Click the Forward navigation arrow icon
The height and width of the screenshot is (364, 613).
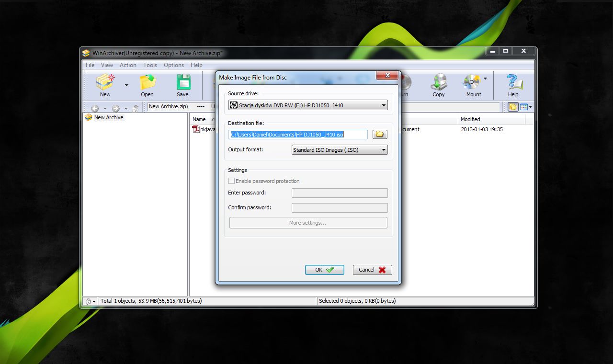click(115, 109)
